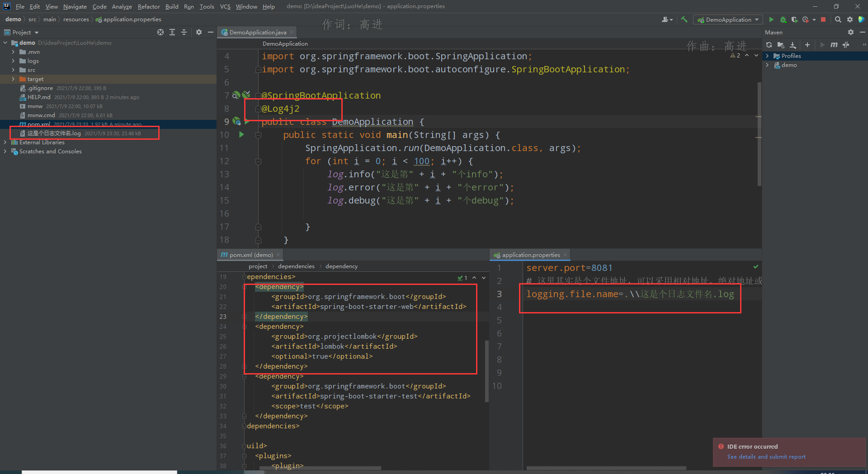Click the warnings count indicator in editor
Viewport: 868px width, 474px height.
735,55
